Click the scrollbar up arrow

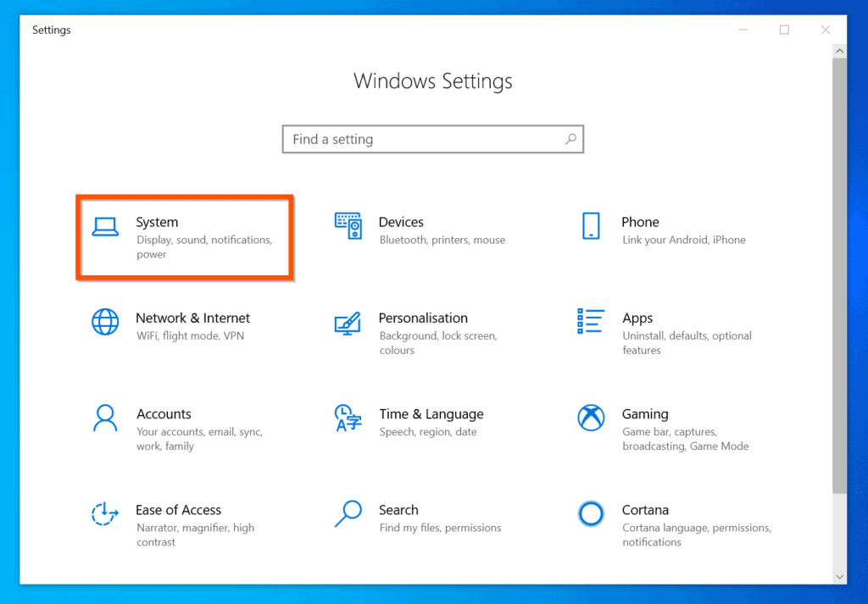pyautogui.click(x=839, y=50)
